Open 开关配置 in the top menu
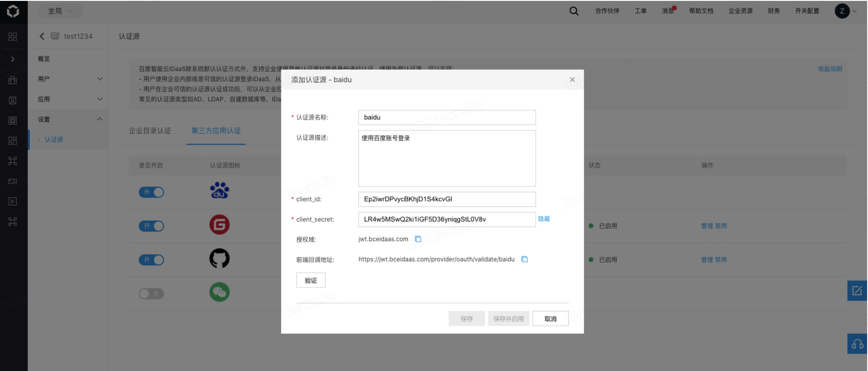Viewport: 868px width, 371px height. (x=807, y=11)
